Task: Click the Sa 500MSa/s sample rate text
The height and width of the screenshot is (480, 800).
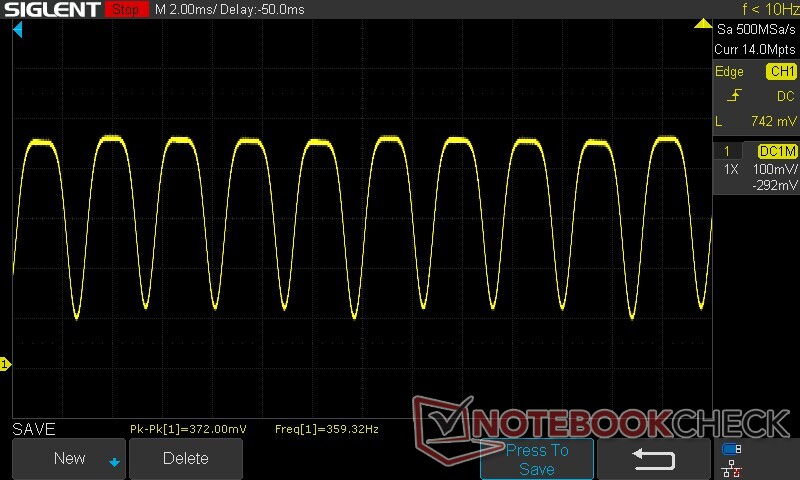Action: point(756,30)
